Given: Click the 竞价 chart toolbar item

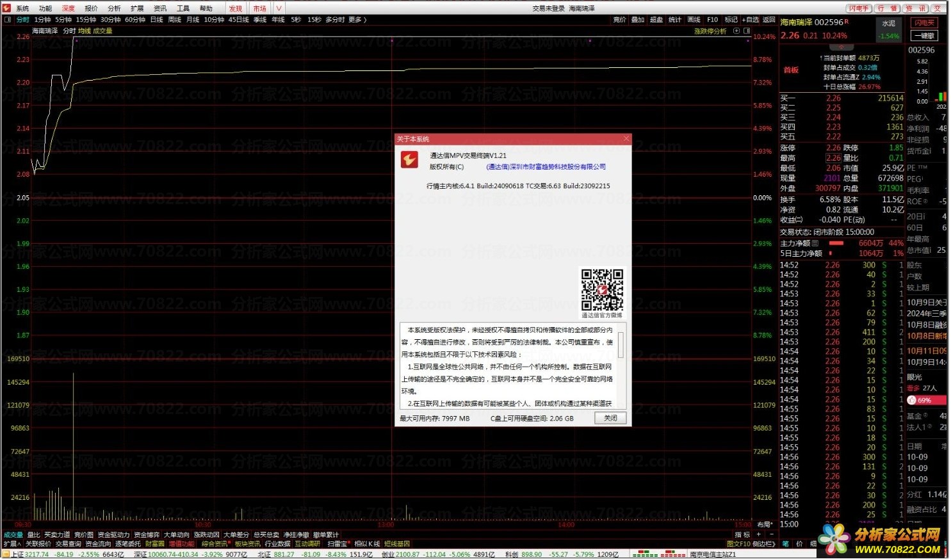Looking at the screenshot, I should pos(620,20).
